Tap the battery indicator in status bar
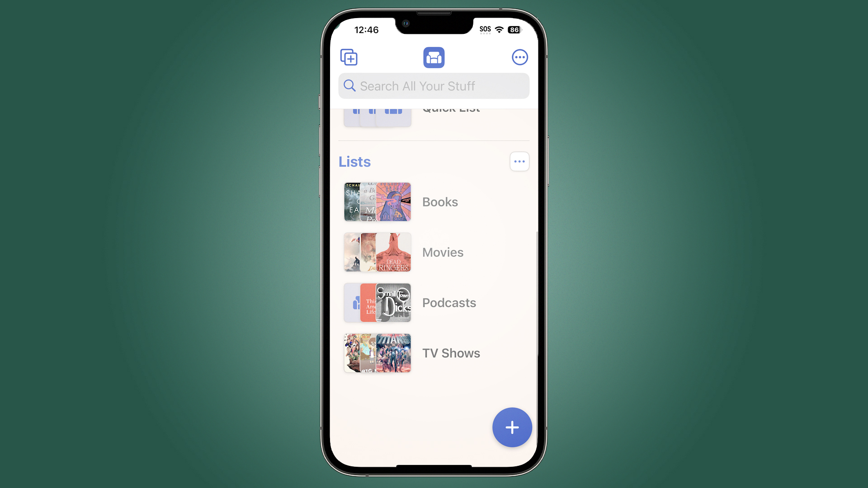The height and width of the screenshot is (488, 868). (514, 29)
